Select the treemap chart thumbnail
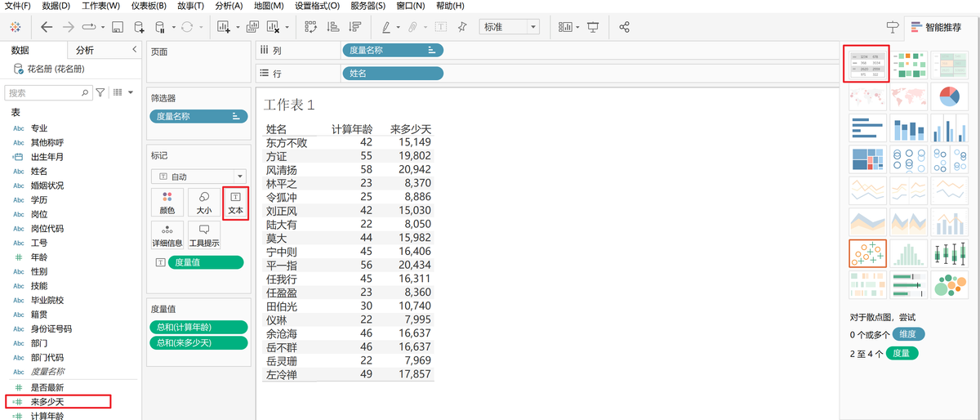Image resolution: width=980 pixels, height=420 pixels. [868, 158]
